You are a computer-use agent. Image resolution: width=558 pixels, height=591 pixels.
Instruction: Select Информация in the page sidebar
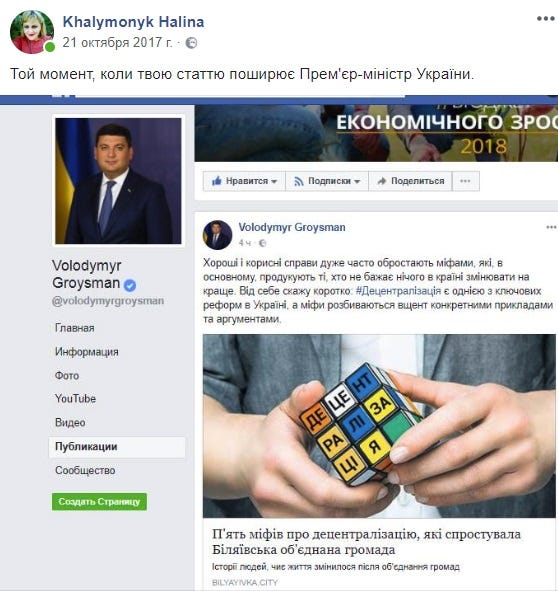coord(87,352)
